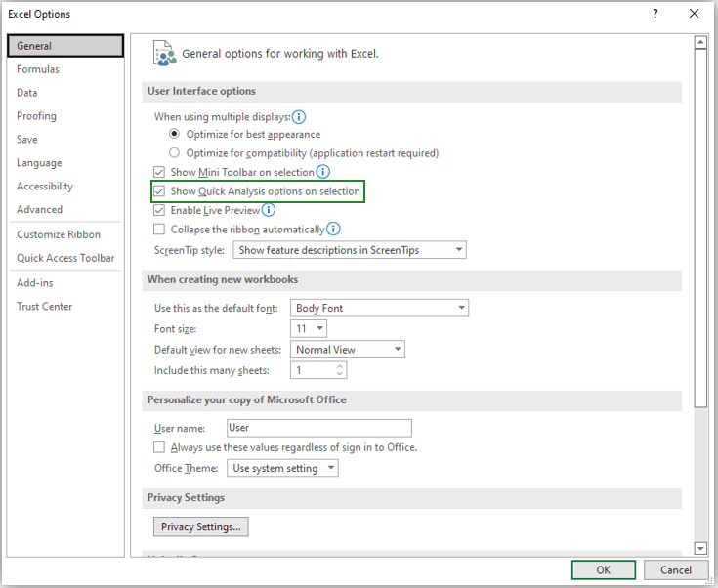The image size is (718, 588).
Task: Open the Trust Center category
Action: point(65,307)
